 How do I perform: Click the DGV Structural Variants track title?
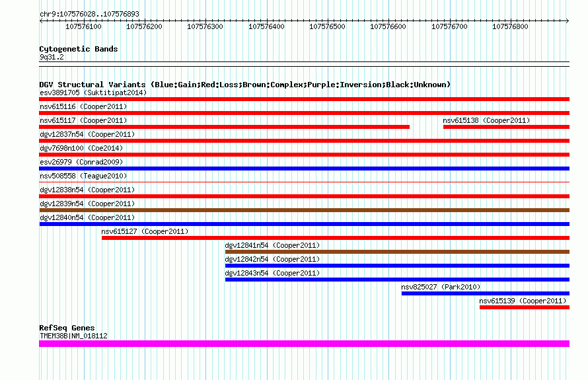pos(244,85)
